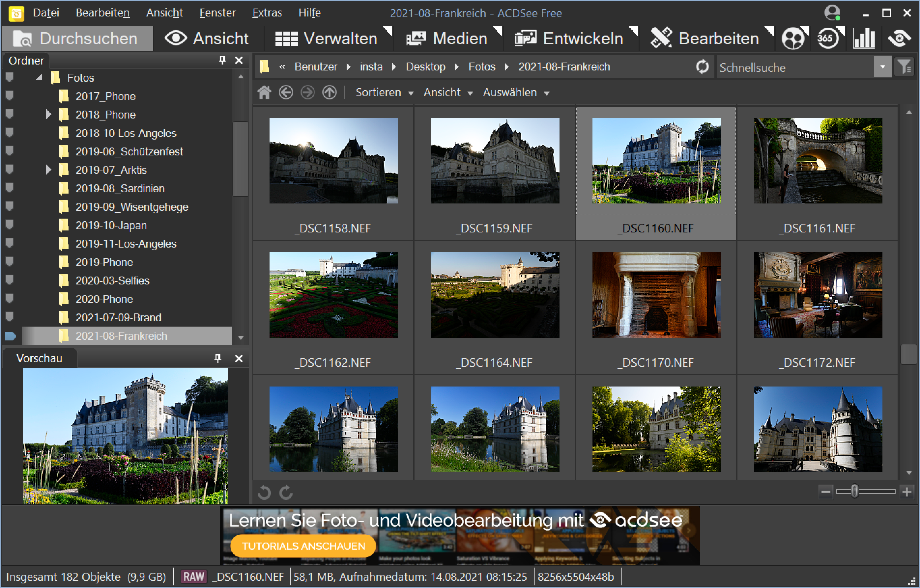Open the statistics bar chart icon

pos(863,39)
